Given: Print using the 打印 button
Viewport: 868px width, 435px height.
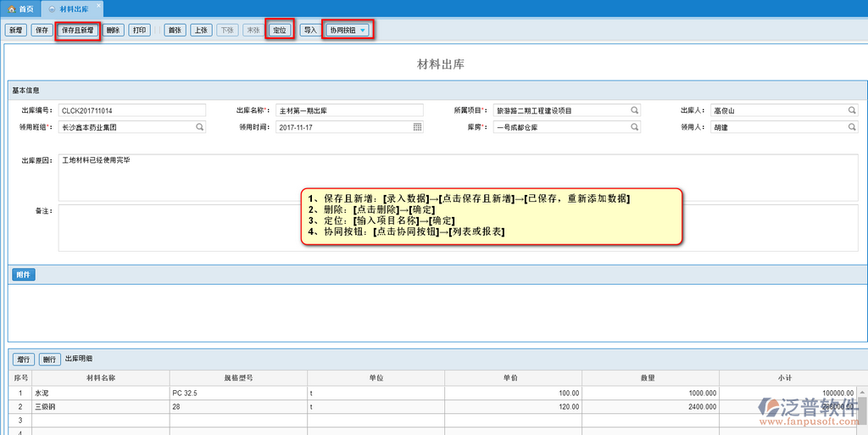Looking at the screenshot, I should point(140,31).
